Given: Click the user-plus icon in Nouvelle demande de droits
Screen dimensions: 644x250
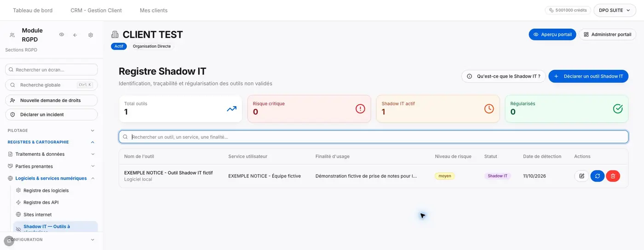Looking at the screenshot, I should (13, 100).
